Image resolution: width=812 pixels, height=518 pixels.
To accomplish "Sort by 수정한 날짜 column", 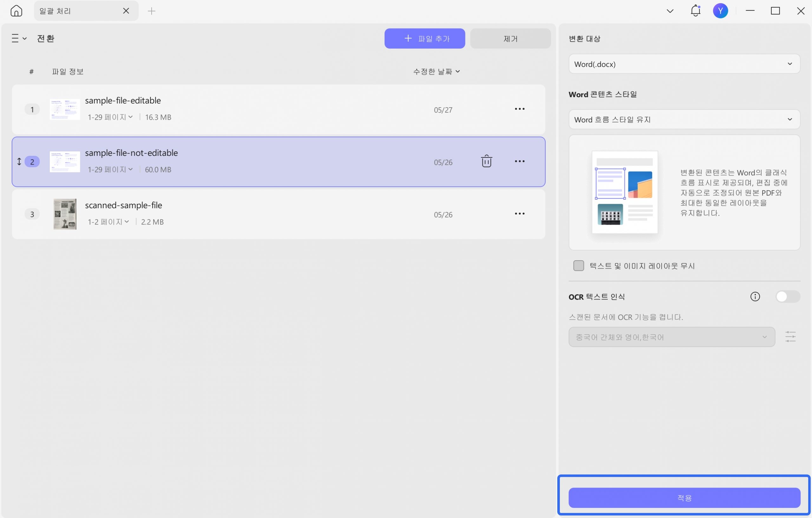I will 436,71.
